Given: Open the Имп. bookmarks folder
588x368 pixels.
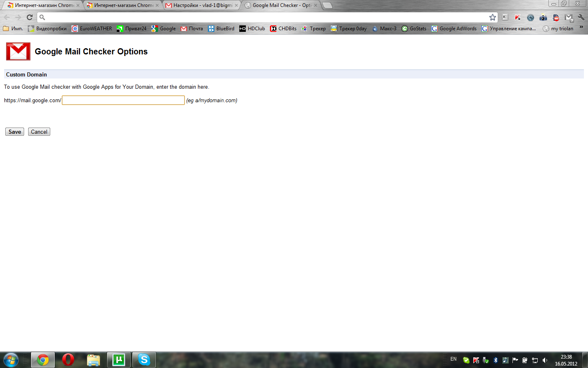Looking at the screenshot, I should (13, 29).
